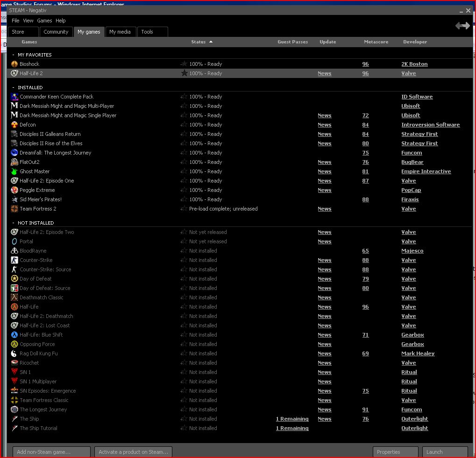The image size is (476, 458).
Task: Switch to the Tools tab
Action: point(152,32)
